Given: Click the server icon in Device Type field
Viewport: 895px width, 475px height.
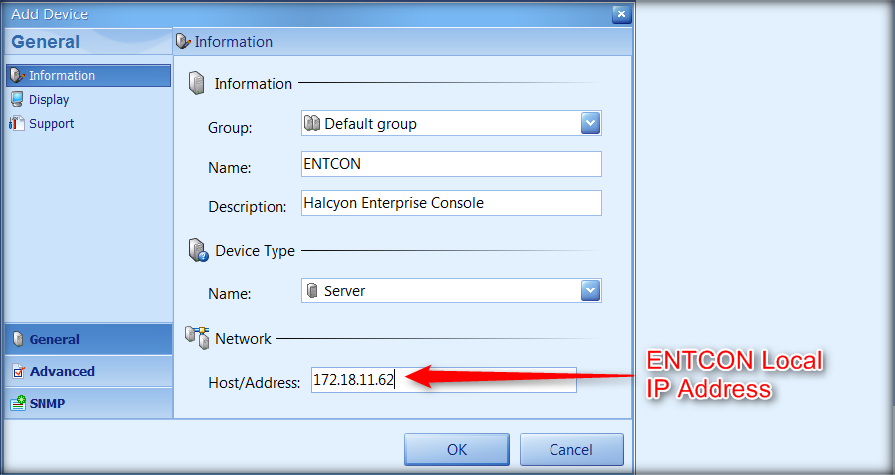Looking at the screenshot, I should tap(313, 291).
